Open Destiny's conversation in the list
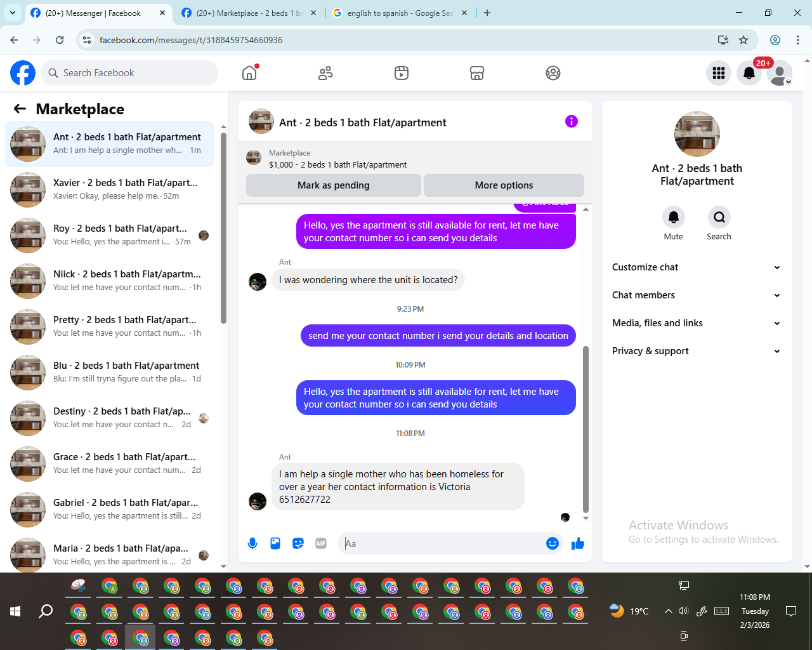The width and height of the screenshot is (812, 650). point(109,418)
